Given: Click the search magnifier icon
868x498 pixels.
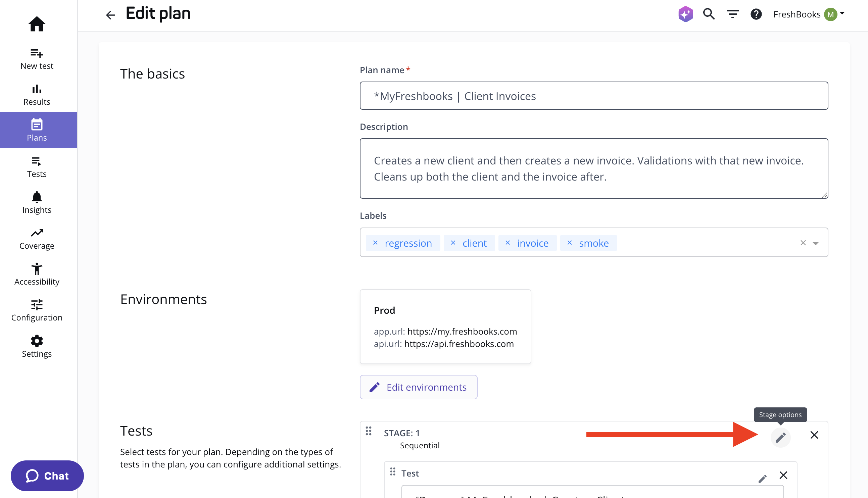Looking at the screenshot, I should pos(709,14).
